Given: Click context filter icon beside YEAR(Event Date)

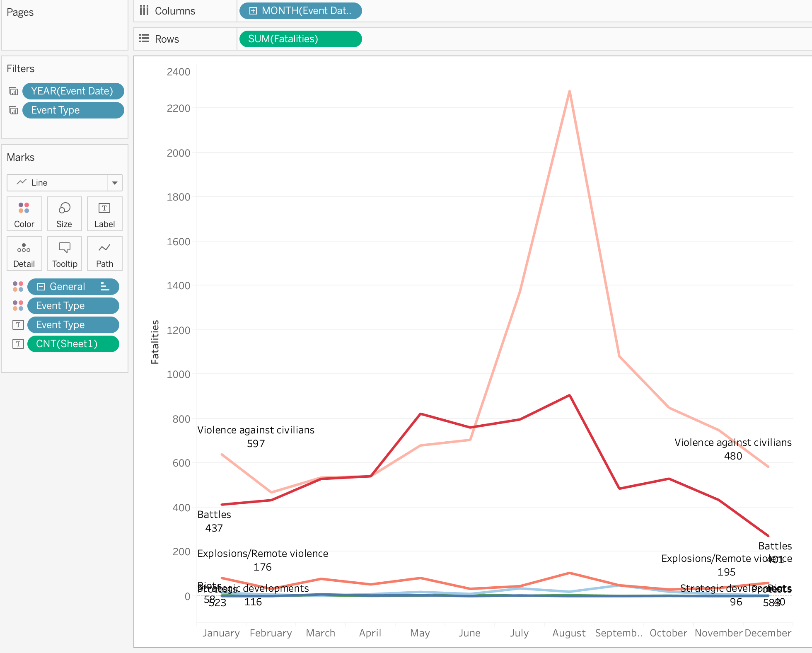Looking at the screenshot, I should tap(13, 91).
